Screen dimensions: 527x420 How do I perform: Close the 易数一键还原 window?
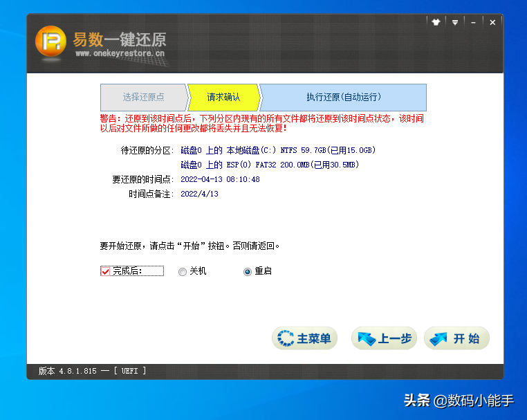(x=492, y=22)
